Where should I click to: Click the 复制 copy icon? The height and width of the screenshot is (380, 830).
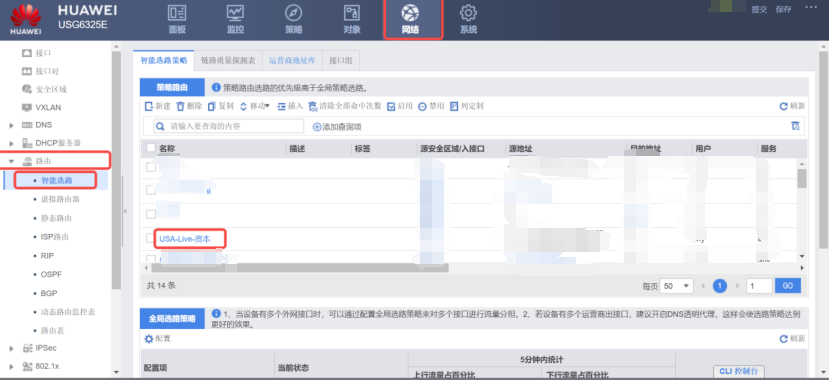coord(212,106)
